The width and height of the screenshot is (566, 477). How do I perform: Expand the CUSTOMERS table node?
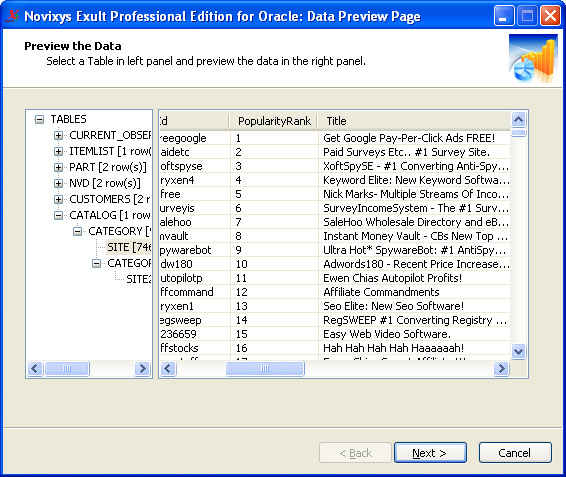[x=58, y=199]
